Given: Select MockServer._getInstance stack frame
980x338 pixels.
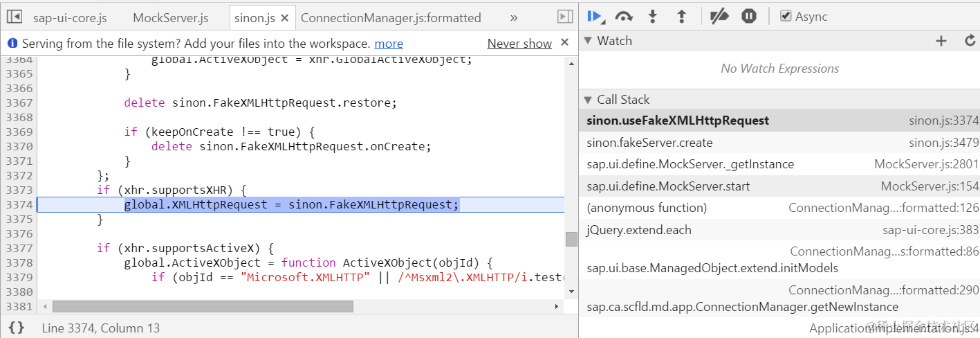Looking at the screenshot, I should pyautogui.click(x=779, y=164).
